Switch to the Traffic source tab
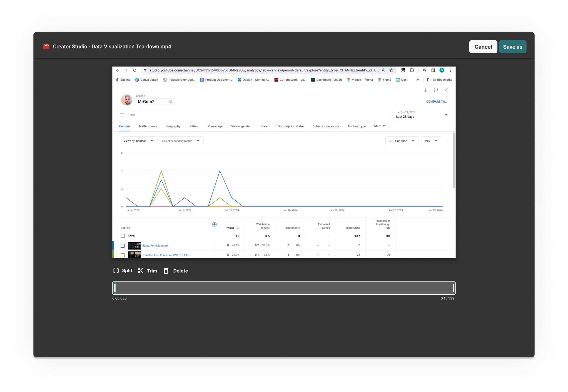This screenshot has height=392, width=568. pyautogui.click(x=148, y=126)
